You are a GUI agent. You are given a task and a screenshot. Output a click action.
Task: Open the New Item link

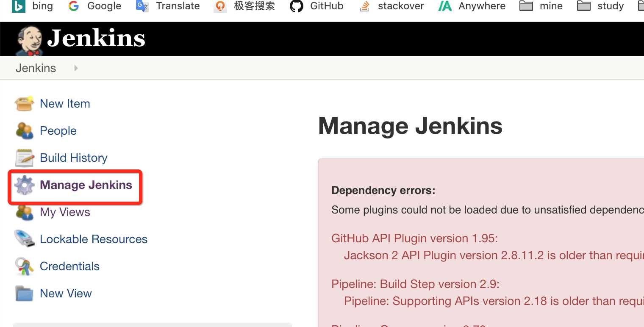(65, 104)
